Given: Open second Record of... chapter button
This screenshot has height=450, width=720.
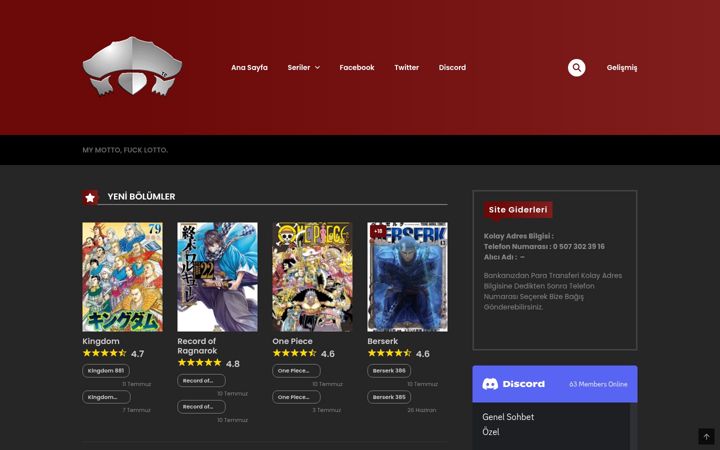Looking at the screenshot, I should pyautogui.click(x=202, y=406).
